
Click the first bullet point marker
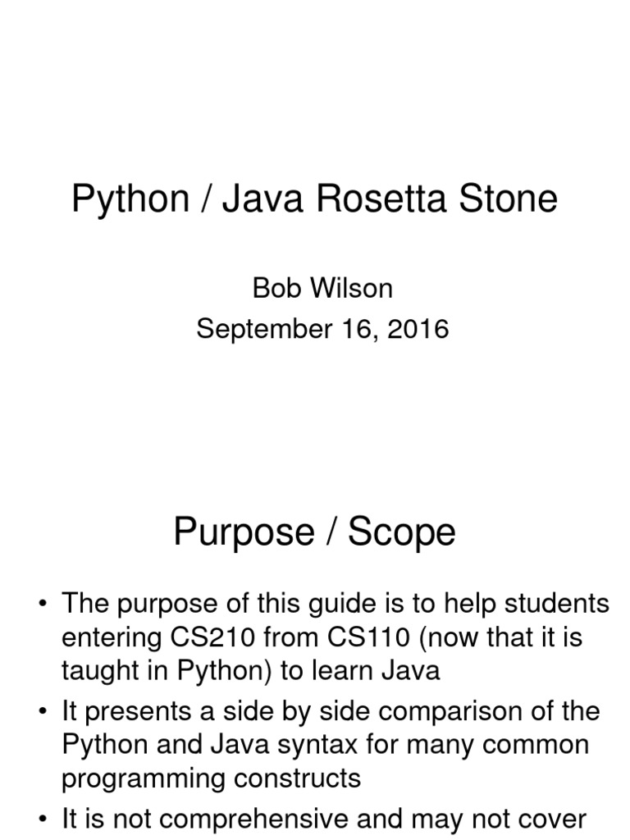(x=43, y=605)
